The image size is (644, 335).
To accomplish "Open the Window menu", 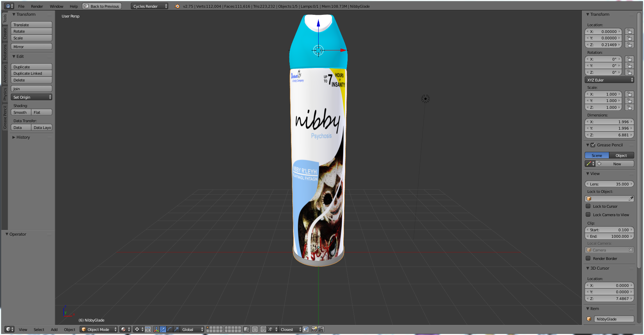I will click(56, 6).
